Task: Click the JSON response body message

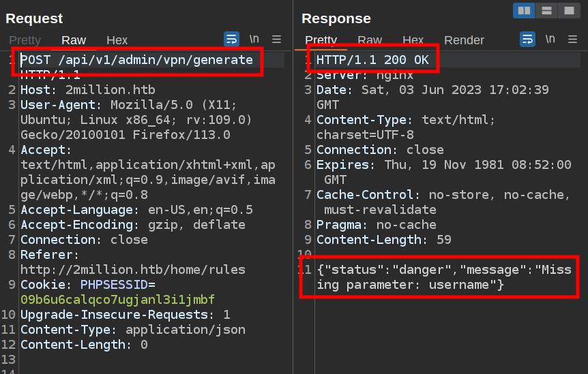Action: [437, 277]
